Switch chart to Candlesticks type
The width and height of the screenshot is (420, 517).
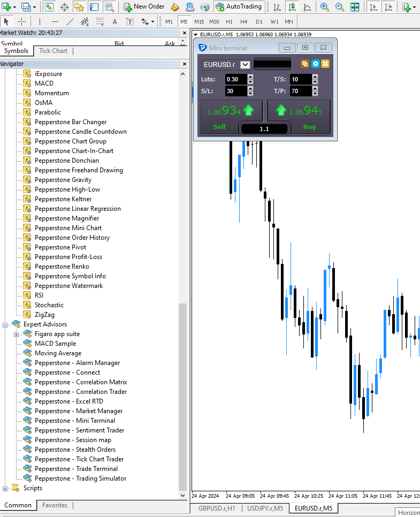click(292, 6)
